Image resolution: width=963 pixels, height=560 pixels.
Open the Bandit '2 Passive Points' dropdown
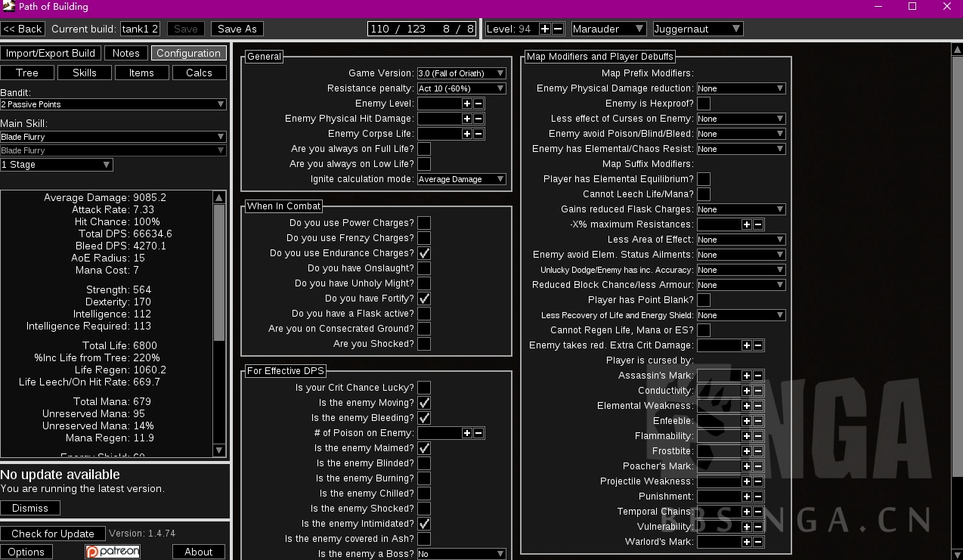113,104
